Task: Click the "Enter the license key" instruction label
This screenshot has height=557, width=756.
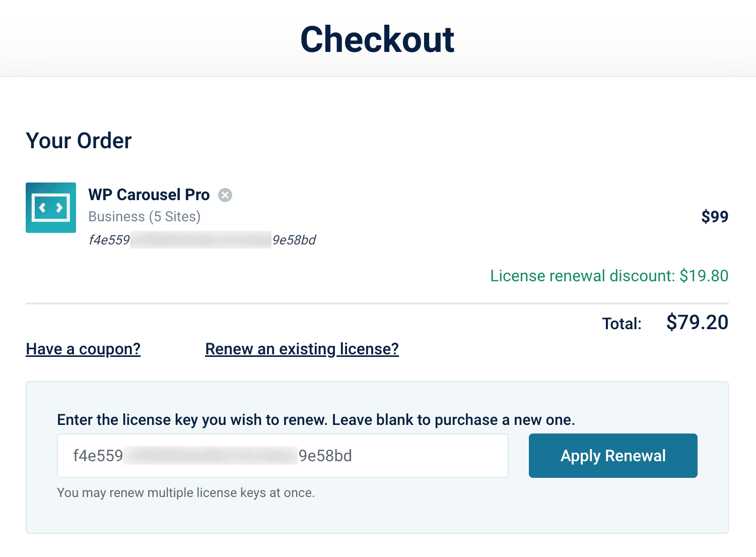Action: pyautogui.click(x=316, y=420)
